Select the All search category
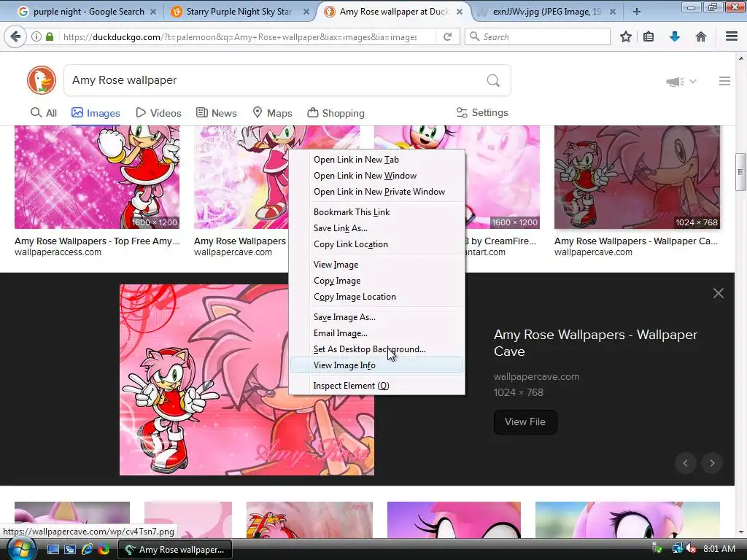The width and height of the screenshot is (747, 560). point(44,113)
